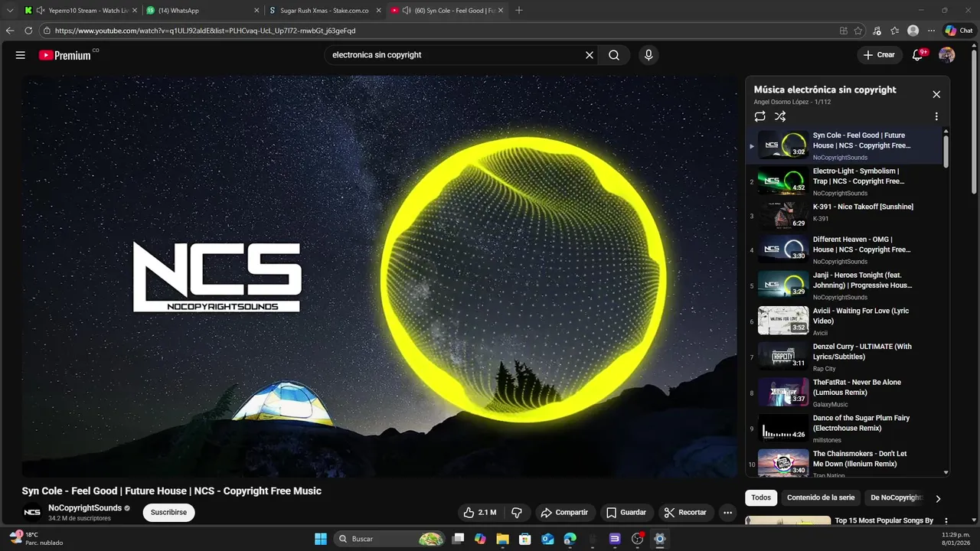This screenshot has height=551, width=980.
Task: Open Microsoft Store from taskbar
Action: [525, 539]
